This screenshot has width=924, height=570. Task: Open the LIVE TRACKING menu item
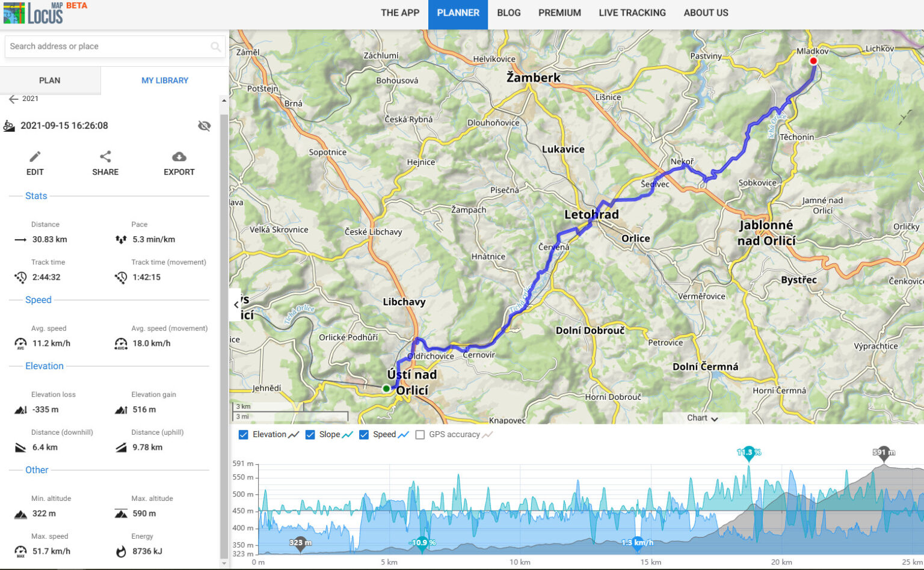tap(632, 13)
